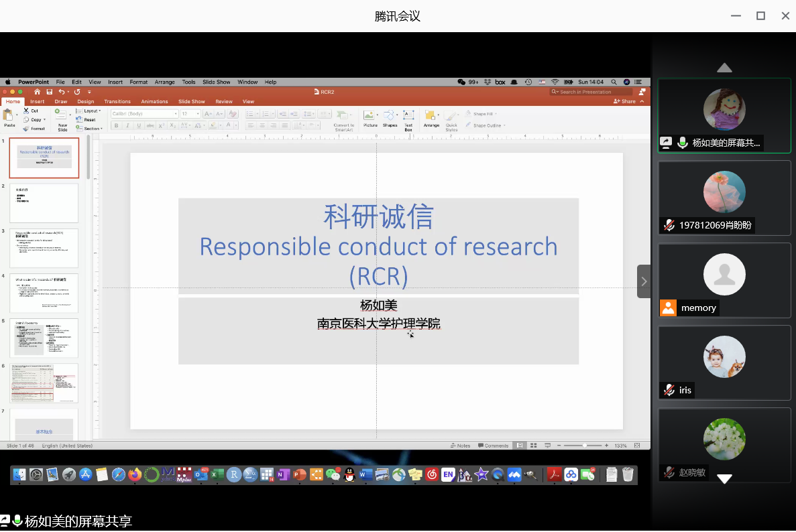
Task: Insert a Picture from the ribbon
Action: click(x=370, y=115)
